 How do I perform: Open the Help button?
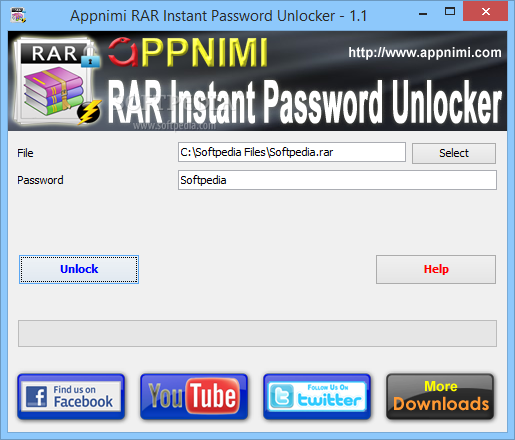(x=436, y=269)
